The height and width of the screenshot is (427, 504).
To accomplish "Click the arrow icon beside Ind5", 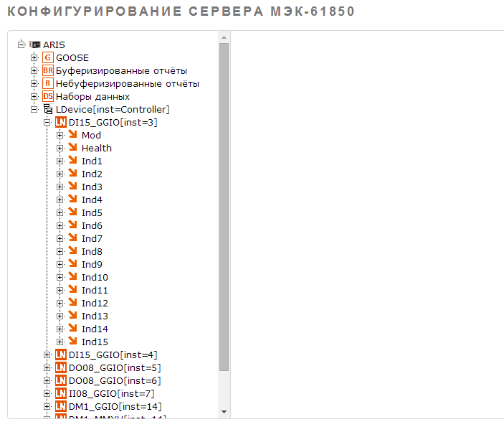I will pos(73,212).
